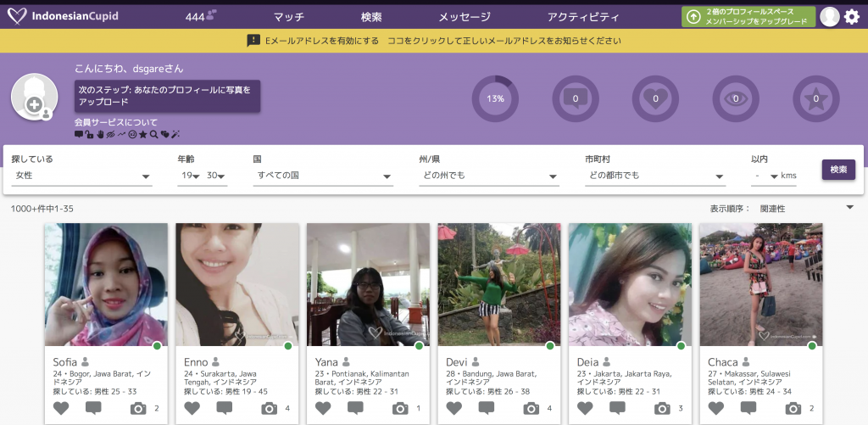Click the 13% profile completion progress circle
Image resolution: width=868 pixels, height=425 pixels.
click(496, 98)
